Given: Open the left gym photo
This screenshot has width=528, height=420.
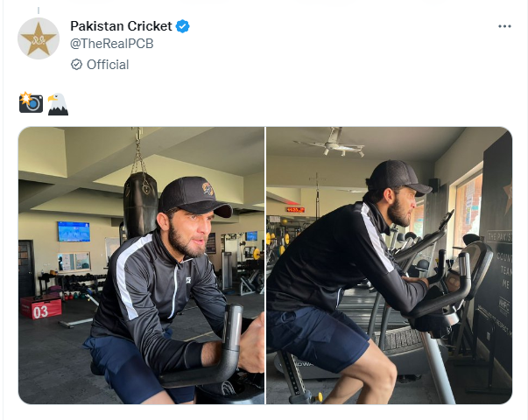Looking at the screenshot, I should tap(141, 265).
